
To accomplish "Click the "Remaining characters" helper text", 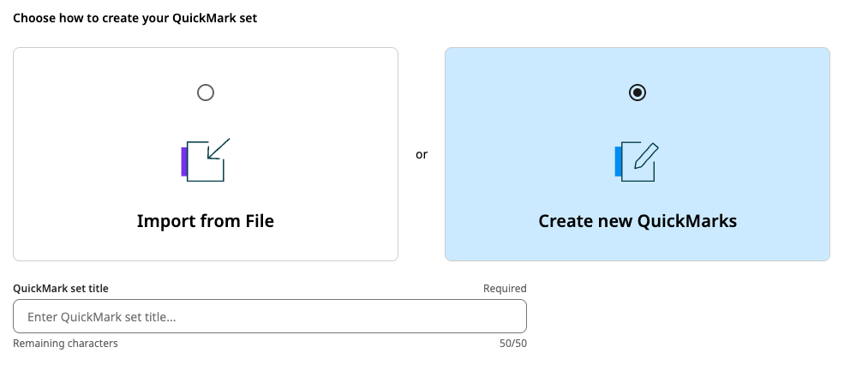I will point(65,344).
